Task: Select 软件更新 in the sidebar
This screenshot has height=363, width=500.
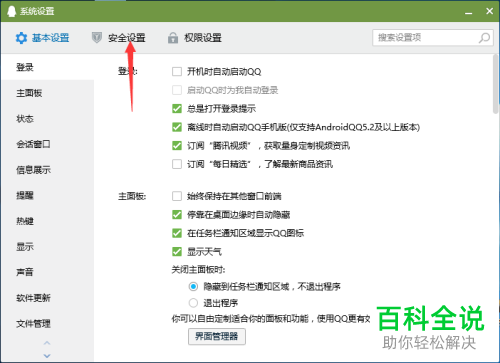Action: point(48,298)
